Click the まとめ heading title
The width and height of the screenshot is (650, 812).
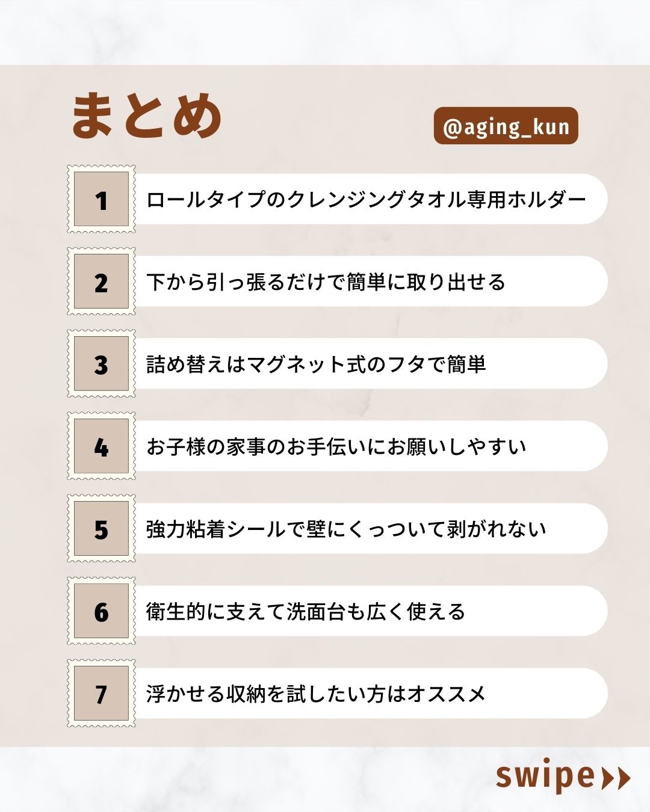pyautogui.click(x=147, y=115)
